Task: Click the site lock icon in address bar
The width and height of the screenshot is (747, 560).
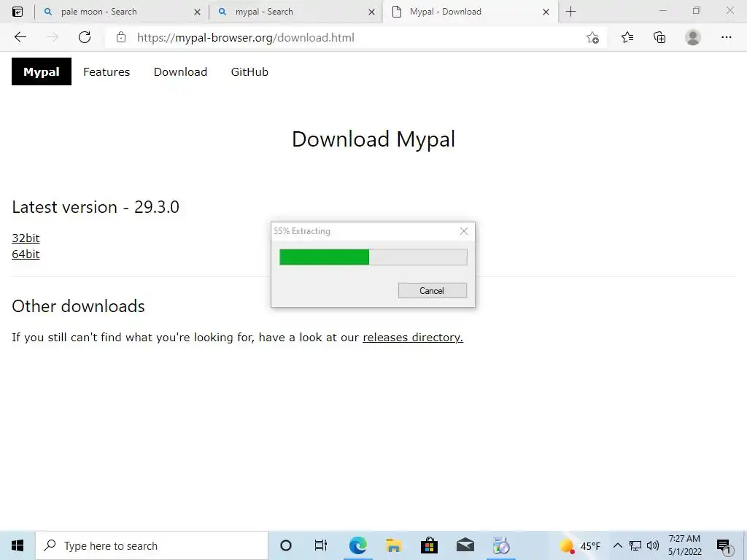Action: [121, 37]
